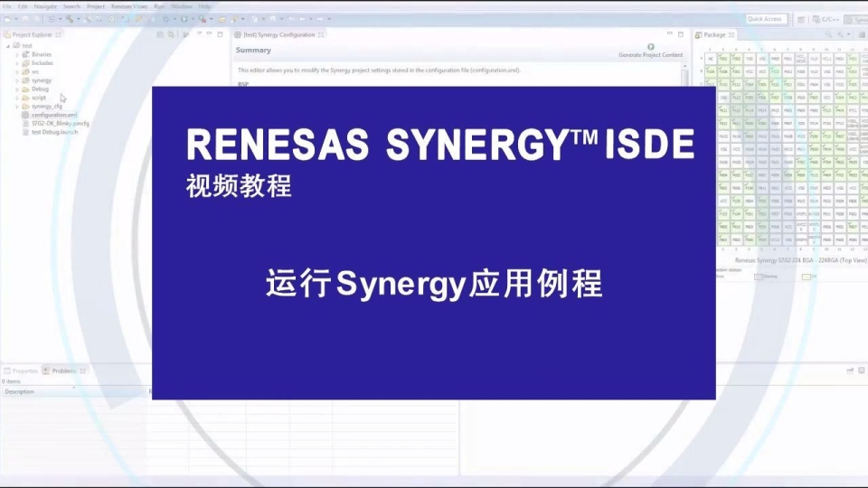
Task: Open the Project Explorer View Menu triangle
Action: point(199,34)
